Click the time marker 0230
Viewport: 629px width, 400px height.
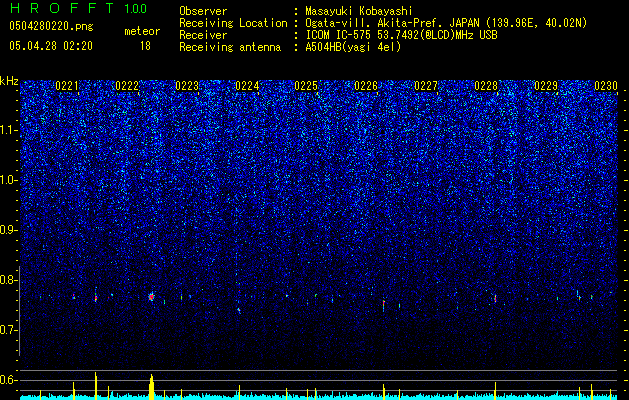606,86
